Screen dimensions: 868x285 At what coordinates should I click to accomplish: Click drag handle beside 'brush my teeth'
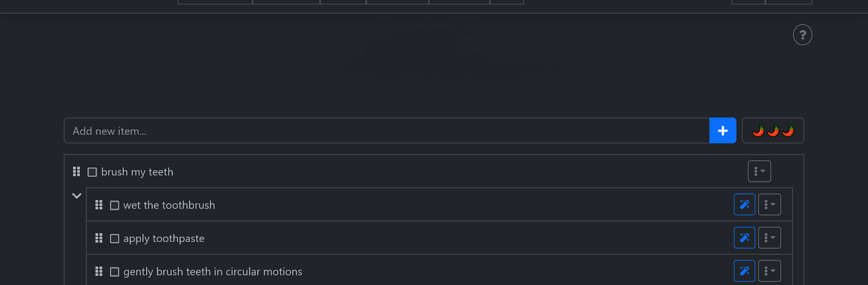[76, 172]
